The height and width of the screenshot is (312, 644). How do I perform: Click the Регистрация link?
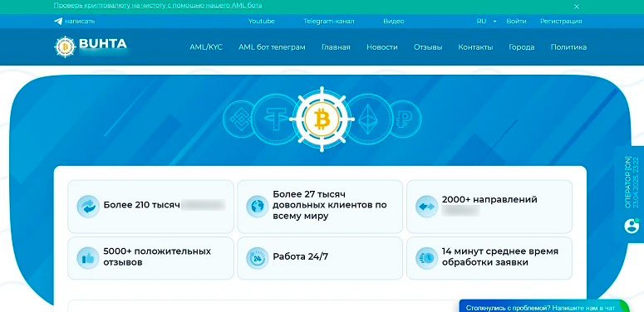click(x=561, y=22)
